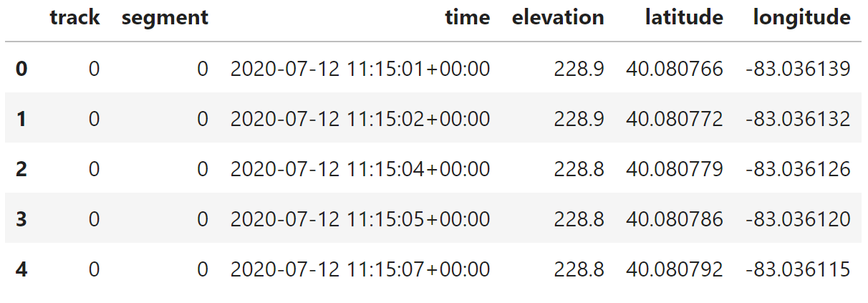
Task: Select row index 4
Action: 21,269
